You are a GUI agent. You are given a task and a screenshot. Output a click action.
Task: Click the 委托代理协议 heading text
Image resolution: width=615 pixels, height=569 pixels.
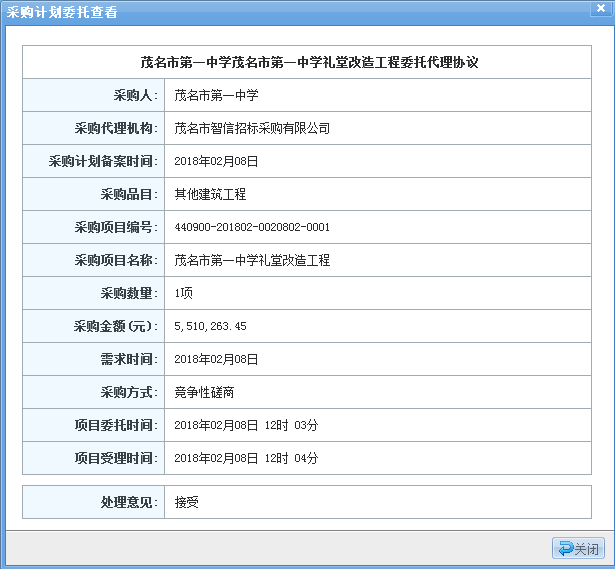click(x=309, y=62)
